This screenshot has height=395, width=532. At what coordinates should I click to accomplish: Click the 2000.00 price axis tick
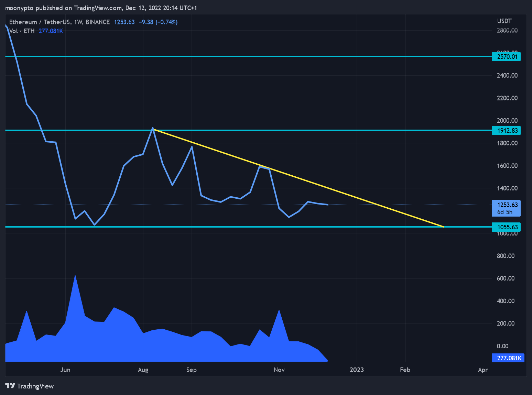click(x=507, y=120)
